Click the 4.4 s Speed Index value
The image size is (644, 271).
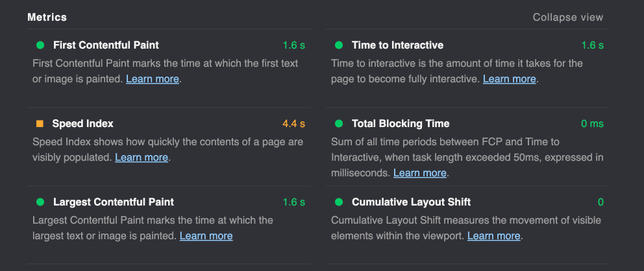click(293, 123)
